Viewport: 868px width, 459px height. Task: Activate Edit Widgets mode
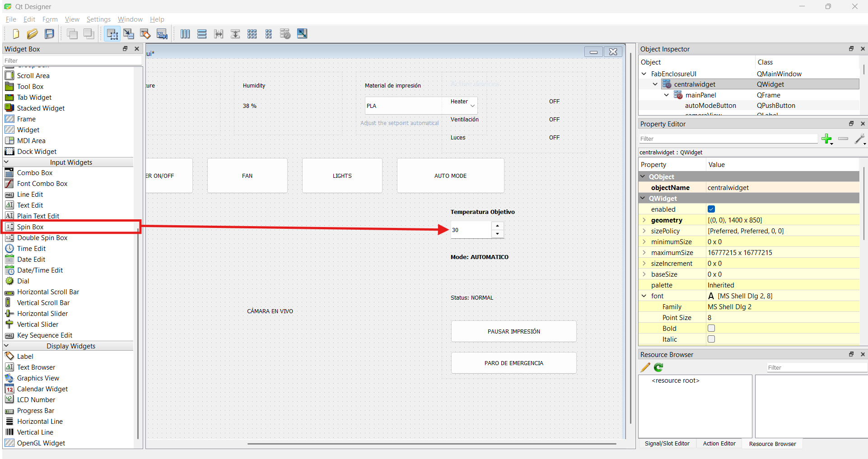tap(112, 34)
